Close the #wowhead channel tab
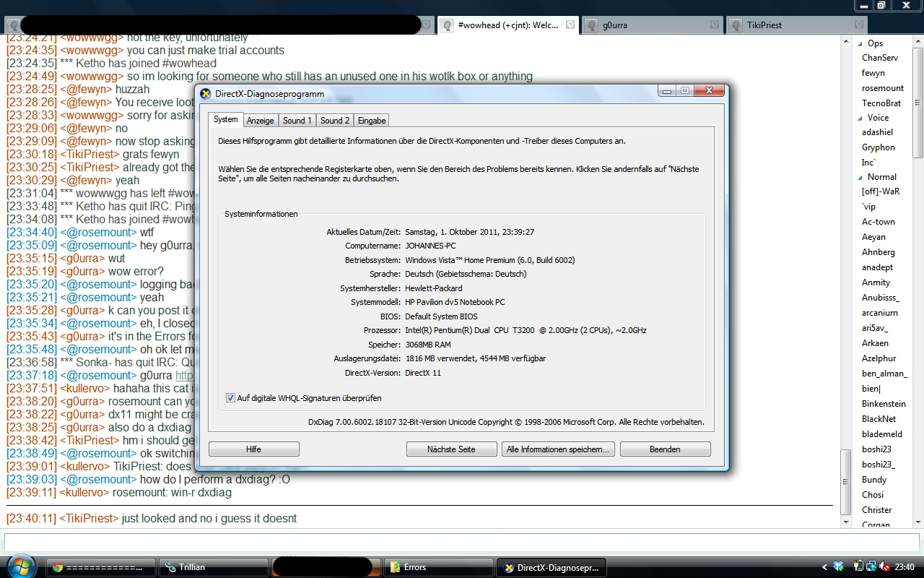The image size is (924, 578). [x=570, y=25]
